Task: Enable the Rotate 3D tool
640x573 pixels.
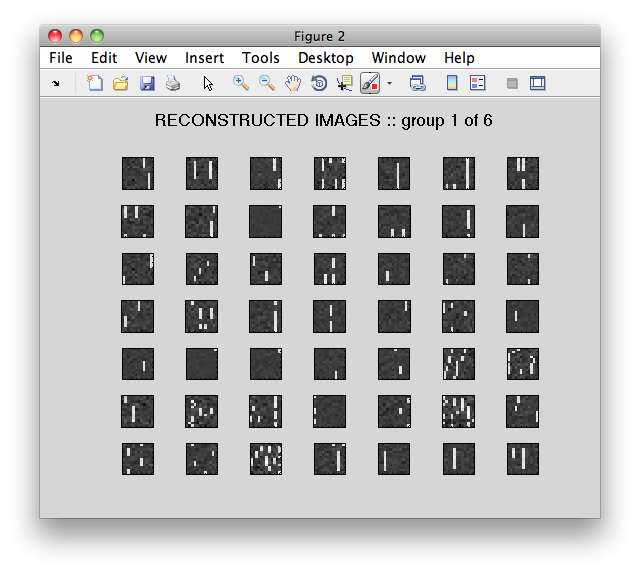Action: [x=319, y=83]
